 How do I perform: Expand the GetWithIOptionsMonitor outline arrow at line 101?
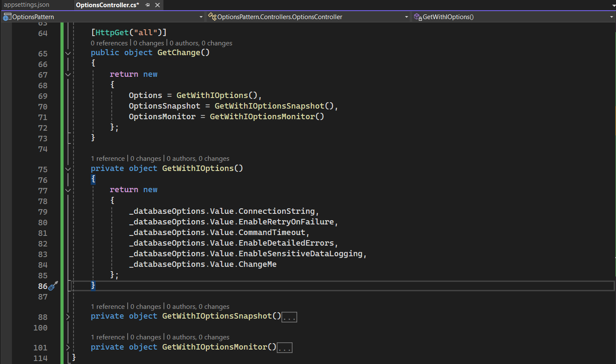pos(68,347)
